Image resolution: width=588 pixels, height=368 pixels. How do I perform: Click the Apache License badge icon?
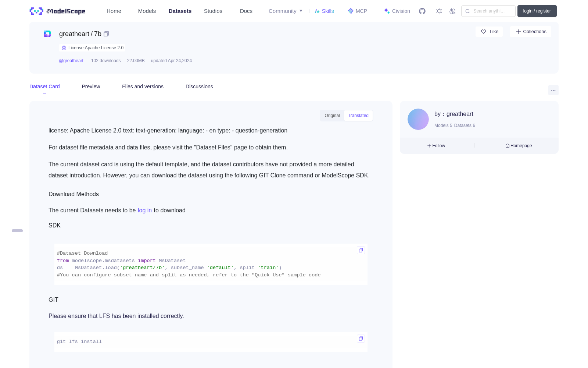(x=64, y=48)
